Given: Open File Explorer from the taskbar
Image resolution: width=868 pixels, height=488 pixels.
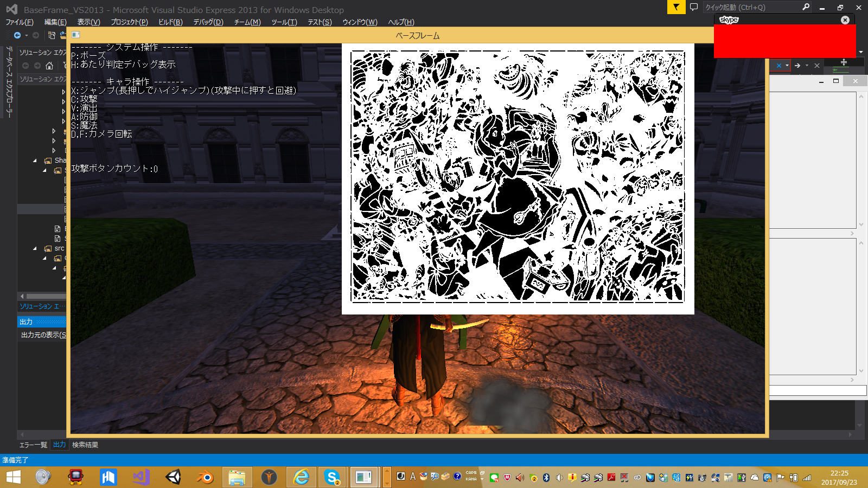Looking at the screenshot, I should point(237,477).
